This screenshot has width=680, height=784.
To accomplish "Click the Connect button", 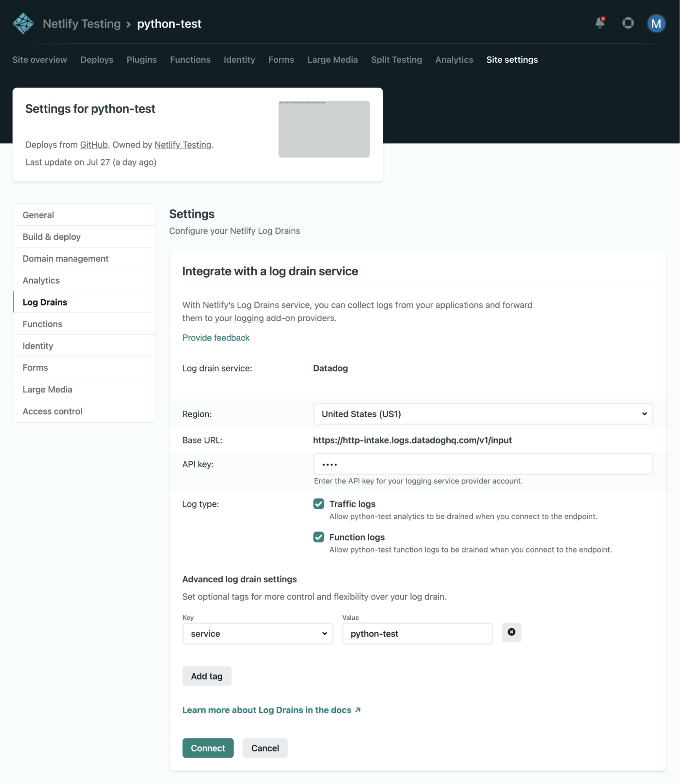I will click(x=208, y=748).
